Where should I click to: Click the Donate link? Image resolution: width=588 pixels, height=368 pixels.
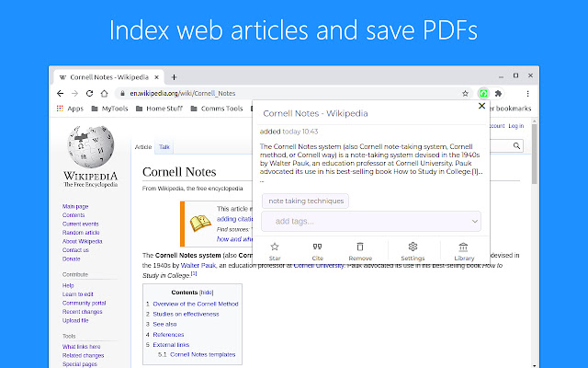(x=72, y=259)
